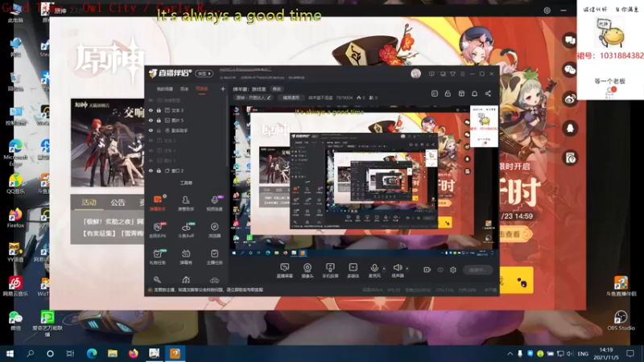644x362 pixels.
Task: Click the add scene plus icon
Action: tap(223, 88)
